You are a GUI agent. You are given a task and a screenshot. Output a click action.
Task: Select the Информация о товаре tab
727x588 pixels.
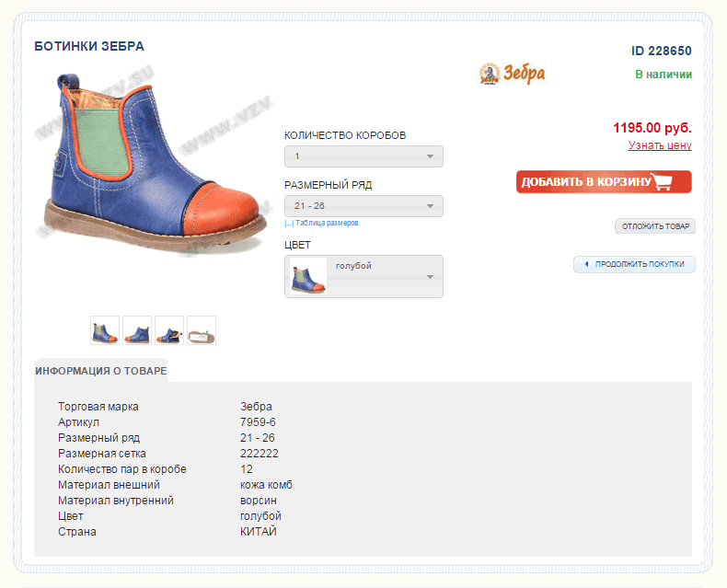point(101,371)
